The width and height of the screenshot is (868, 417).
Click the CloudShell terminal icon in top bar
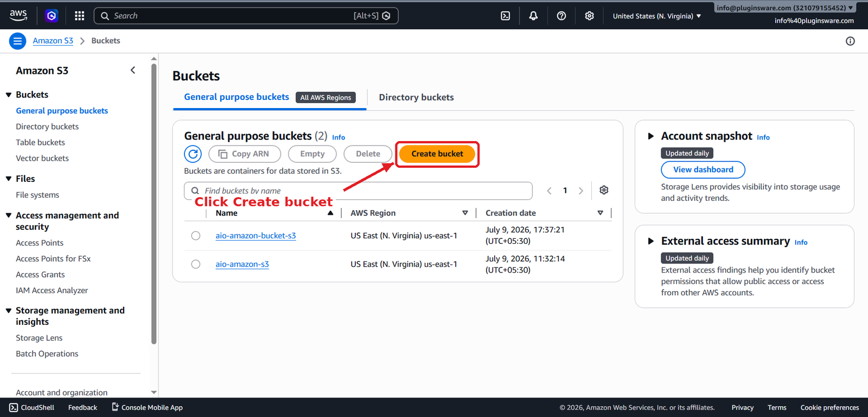(505, 16)
